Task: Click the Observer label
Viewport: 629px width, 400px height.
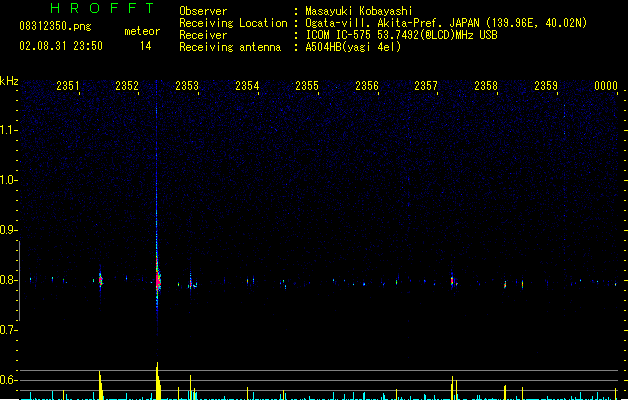Action: pyautogui.click(x=203, y=11)
